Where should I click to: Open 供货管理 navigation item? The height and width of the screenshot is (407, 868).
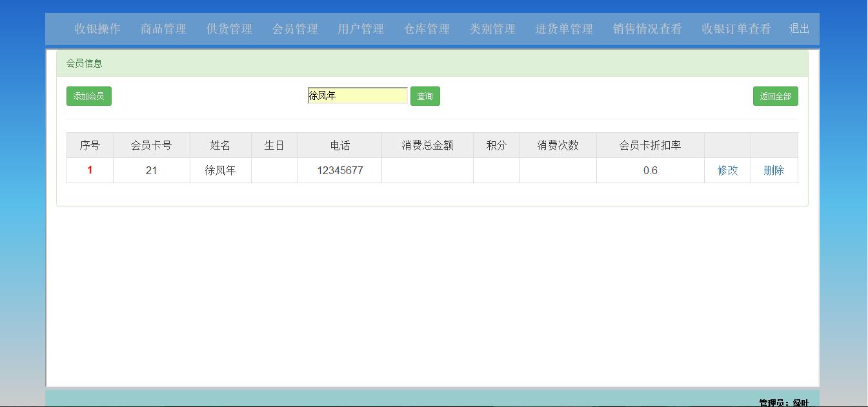tap(229, 29)
